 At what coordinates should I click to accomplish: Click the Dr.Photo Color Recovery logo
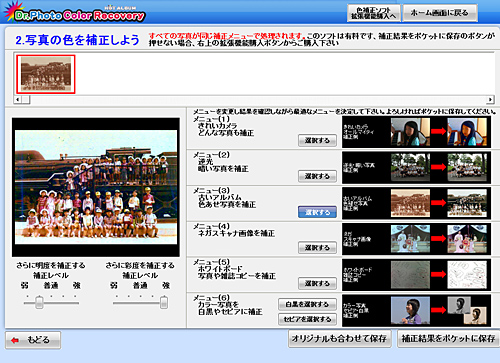tap(75, 12)
